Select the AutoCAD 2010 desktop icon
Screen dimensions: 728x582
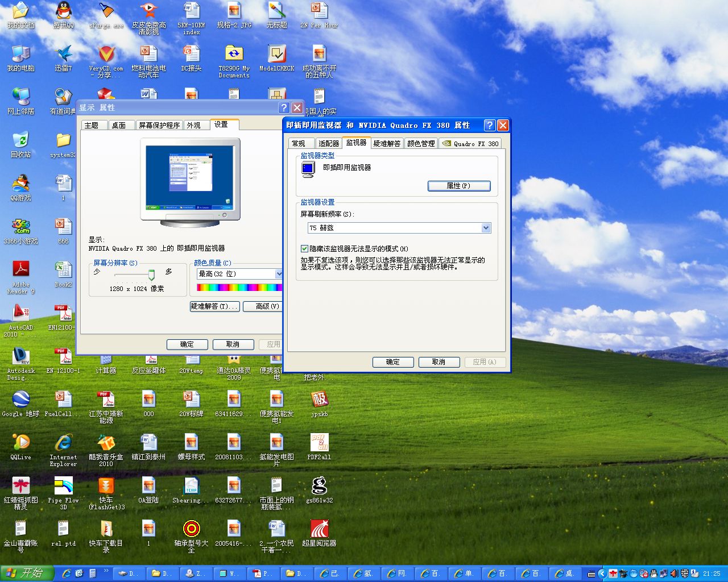(20, 321)
